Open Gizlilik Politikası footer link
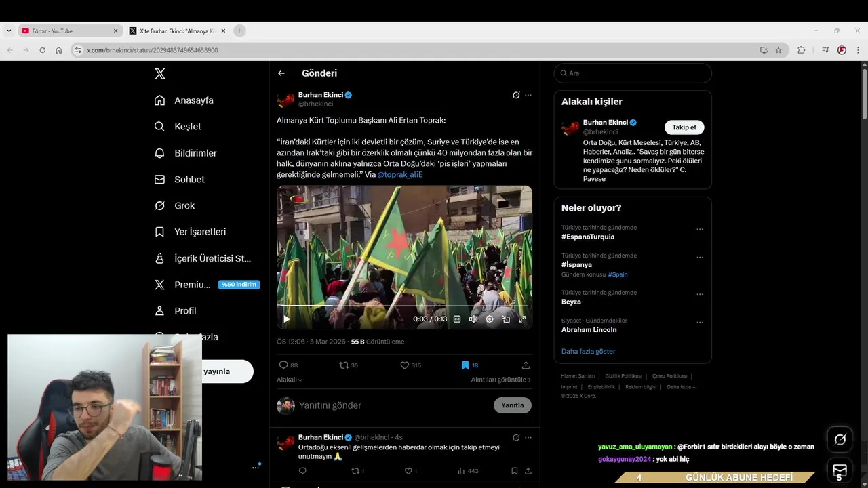This screenshot has height=488, width=868. pos(623,376)
